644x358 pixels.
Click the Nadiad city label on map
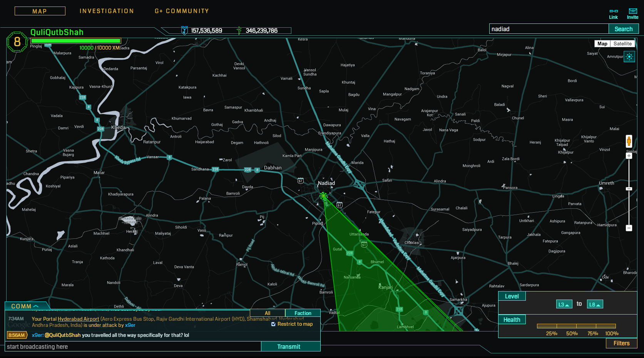click(x=326, y=183)
